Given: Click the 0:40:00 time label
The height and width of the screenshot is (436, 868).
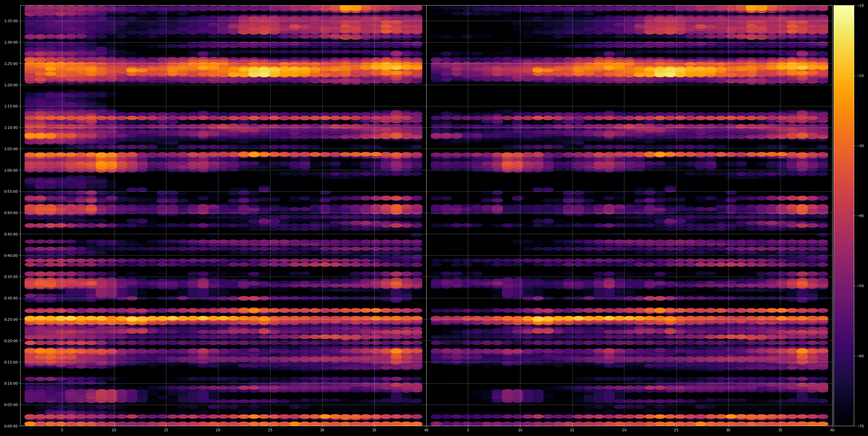Looking at the screenshot, I should (11, 256).
